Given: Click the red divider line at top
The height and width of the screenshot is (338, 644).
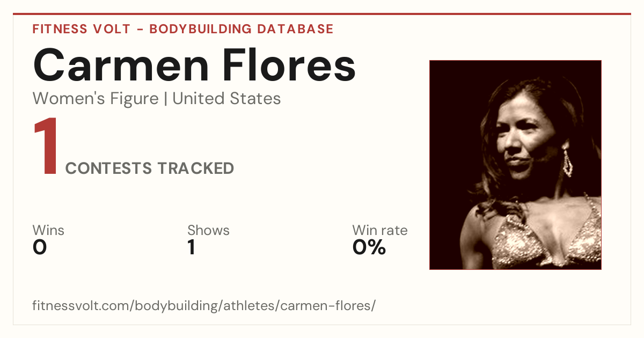Looking at the screenshot, I should pyautogui.click(x=322, y=14).
